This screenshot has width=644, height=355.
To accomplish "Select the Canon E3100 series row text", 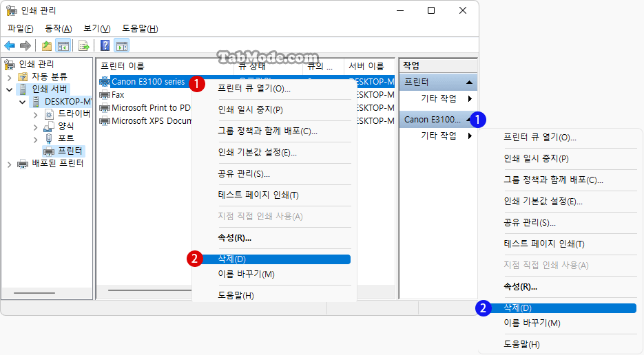I will 148,82.
